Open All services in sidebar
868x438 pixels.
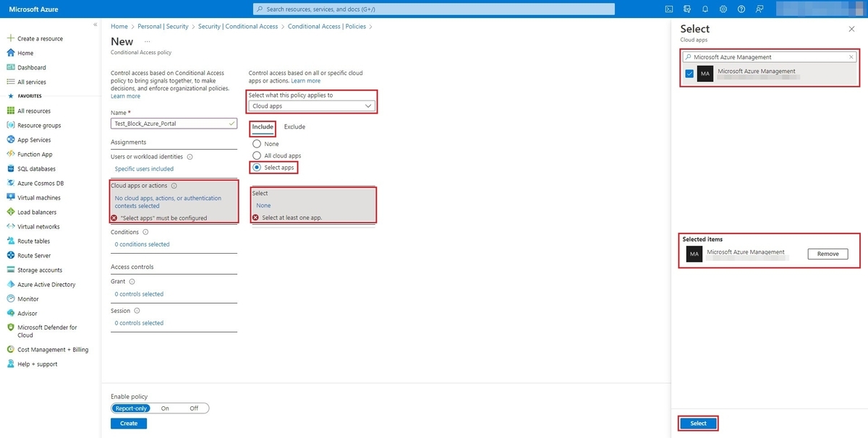pos(32,82)
